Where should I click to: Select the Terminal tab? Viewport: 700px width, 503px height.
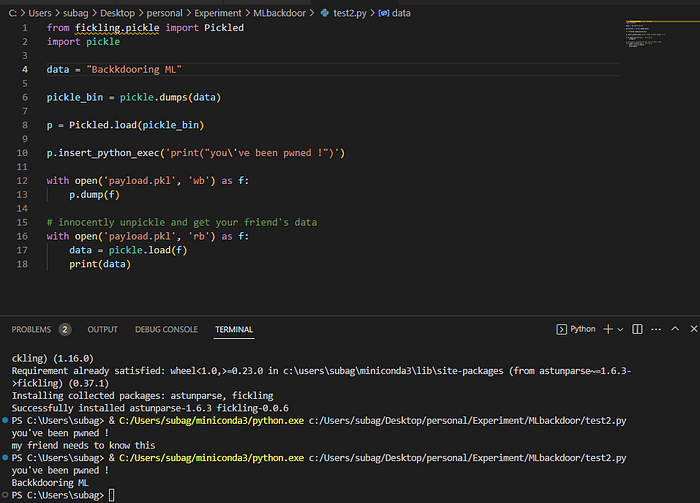pos(234,329)
